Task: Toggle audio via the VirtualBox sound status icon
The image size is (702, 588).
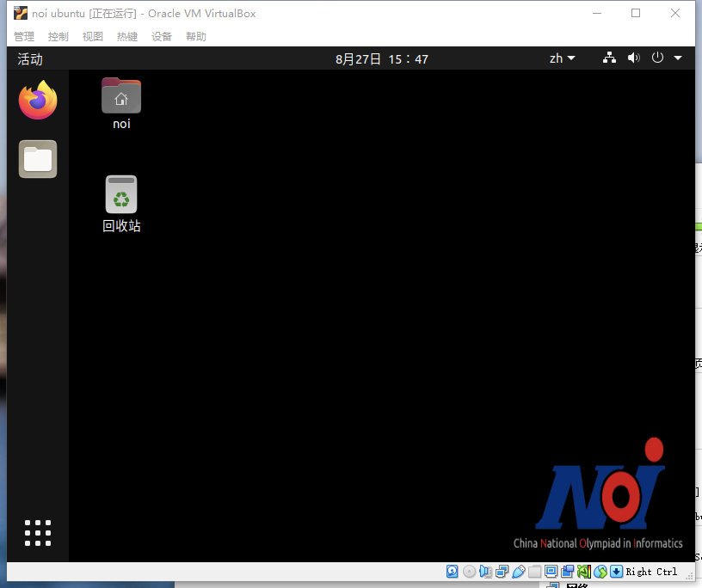Action: click(x=485, y=572)
